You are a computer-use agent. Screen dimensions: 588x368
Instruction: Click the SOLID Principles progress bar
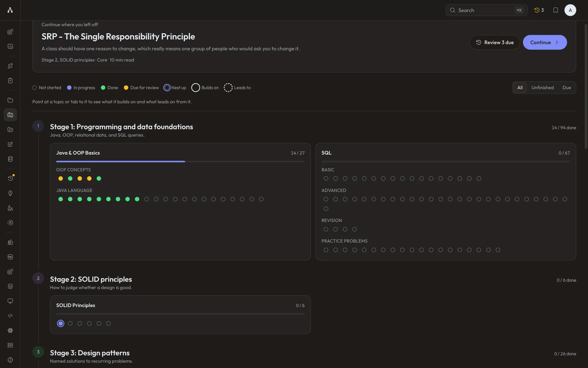pos(180,314)
